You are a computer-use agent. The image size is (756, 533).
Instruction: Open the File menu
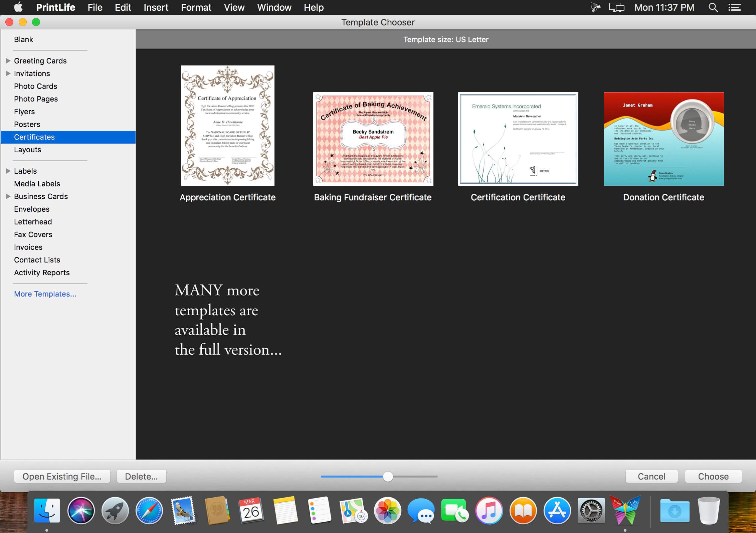[x=95, y=7]
